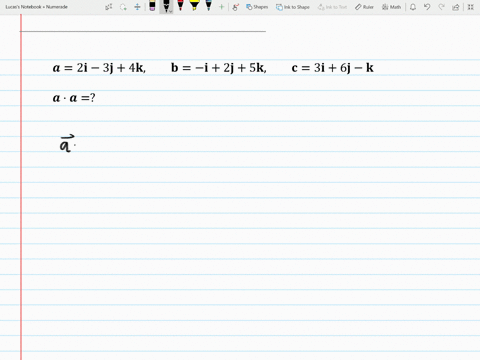Toggle draw with mouse or touch

[x=236, y=7]
